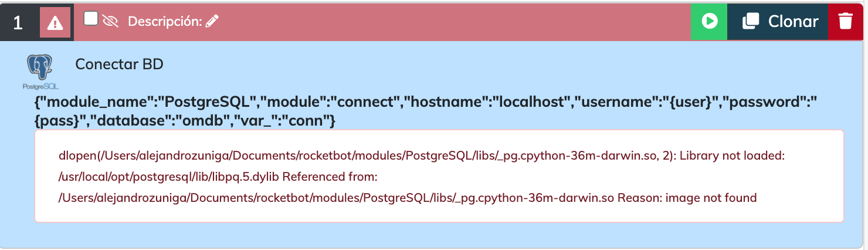Click the libpq.5.dylib error path line
The width and height of the screenshot is (868, 250).
[x=217, y=177]
